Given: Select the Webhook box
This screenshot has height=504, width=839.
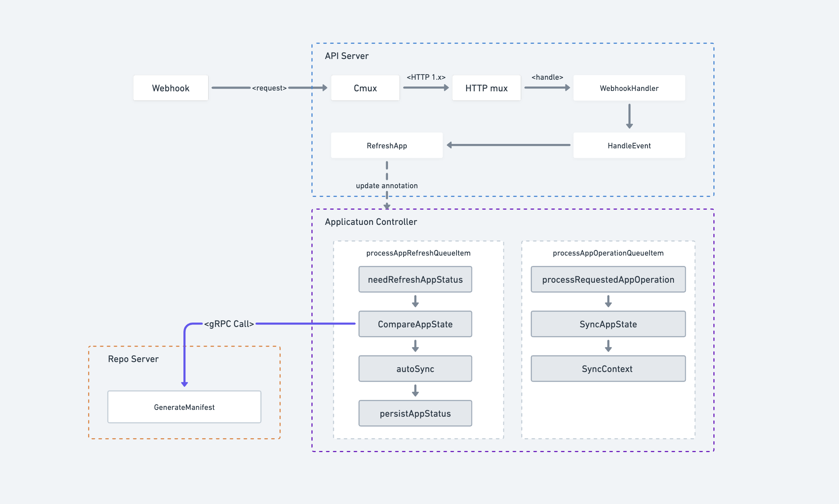Looking at the screenshot, I should tap(171, 88).
